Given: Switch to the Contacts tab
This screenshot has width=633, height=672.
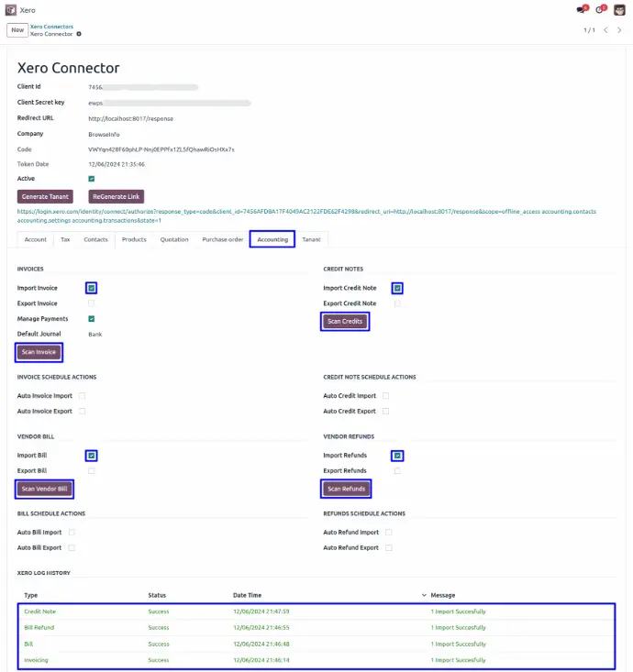Looking at the screenshot, I should coord(95,239).
